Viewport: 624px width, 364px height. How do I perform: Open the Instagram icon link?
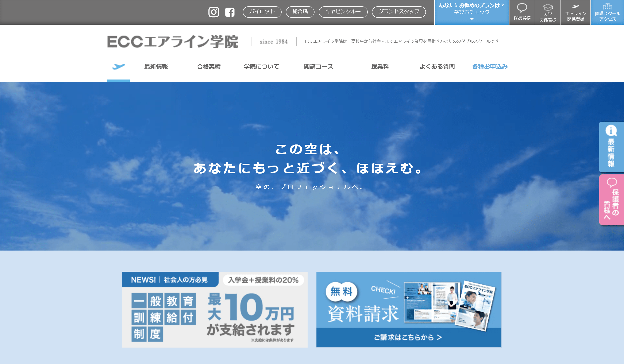(213, 12)
